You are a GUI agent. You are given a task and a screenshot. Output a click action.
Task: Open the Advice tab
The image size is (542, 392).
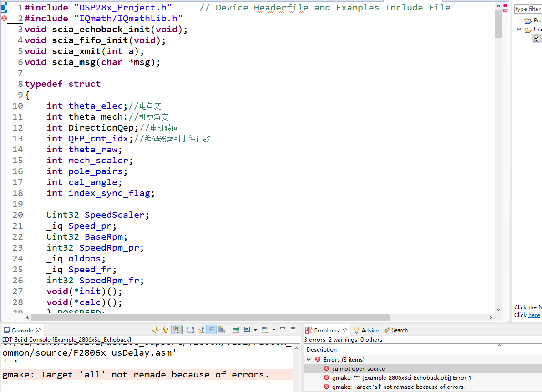point(366,331)
